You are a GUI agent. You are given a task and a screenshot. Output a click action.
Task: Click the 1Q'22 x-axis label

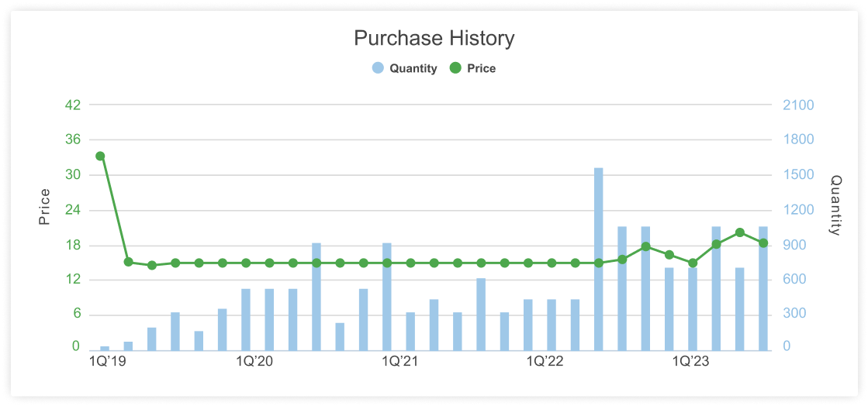[x=545, y=362]
